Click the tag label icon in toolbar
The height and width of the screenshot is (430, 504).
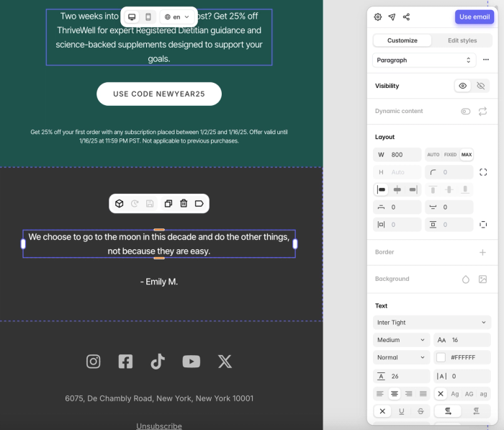pos(199,204)
